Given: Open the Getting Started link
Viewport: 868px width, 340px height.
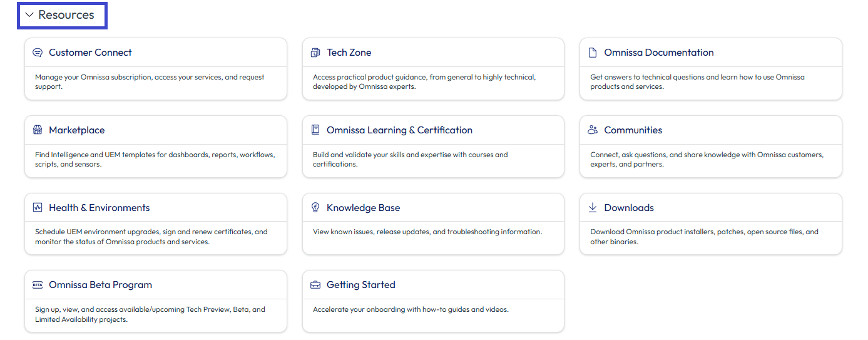Looking at the screenshot, I should coord(361,285).
